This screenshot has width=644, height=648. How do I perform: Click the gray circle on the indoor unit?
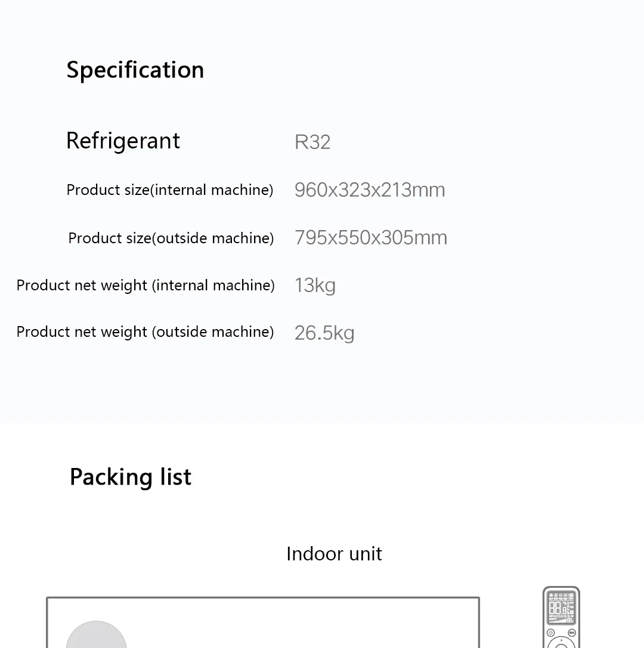pos(96,637)
